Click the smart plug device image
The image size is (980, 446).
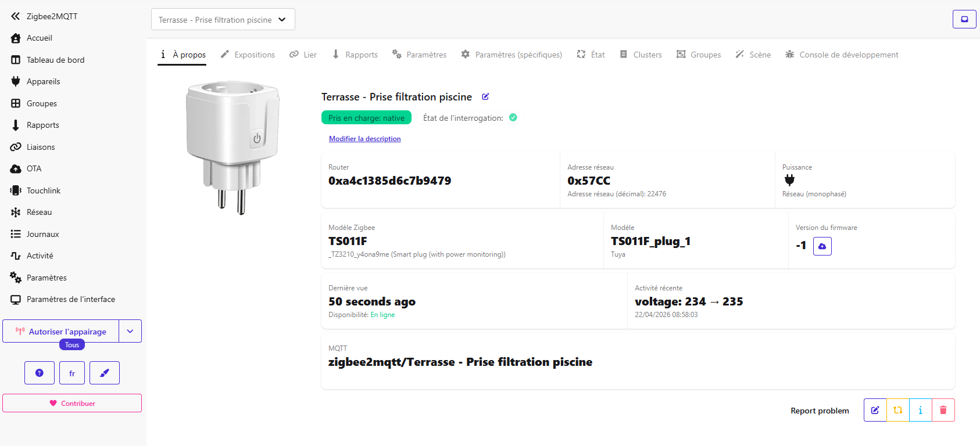point(233,148)
